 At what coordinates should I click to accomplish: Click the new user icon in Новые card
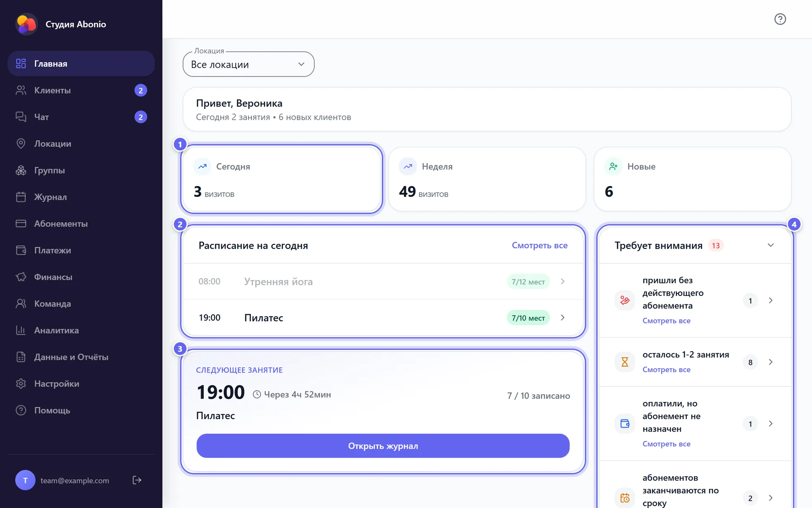(613, 166)
